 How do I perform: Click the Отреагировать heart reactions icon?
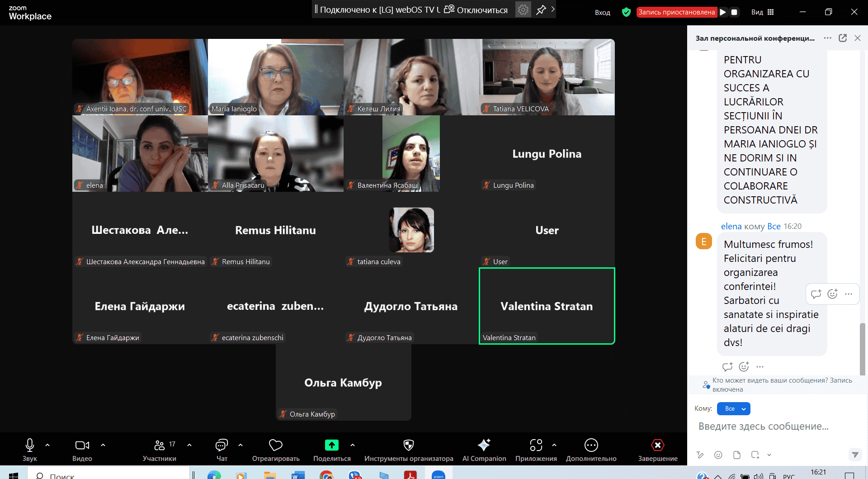coord(275,446)
